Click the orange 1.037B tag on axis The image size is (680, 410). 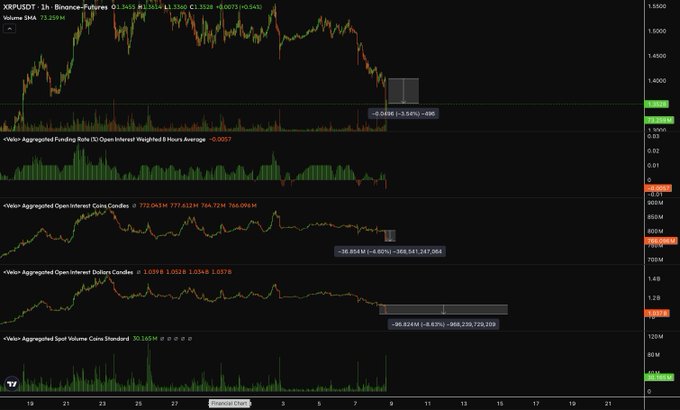(657, 313)
